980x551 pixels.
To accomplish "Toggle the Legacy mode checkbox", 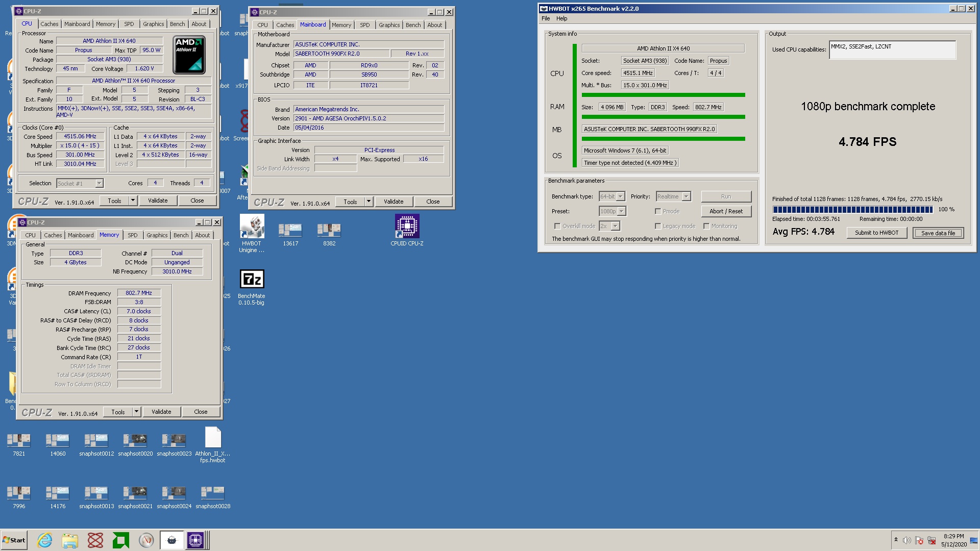I will click(x=658, y=226).
